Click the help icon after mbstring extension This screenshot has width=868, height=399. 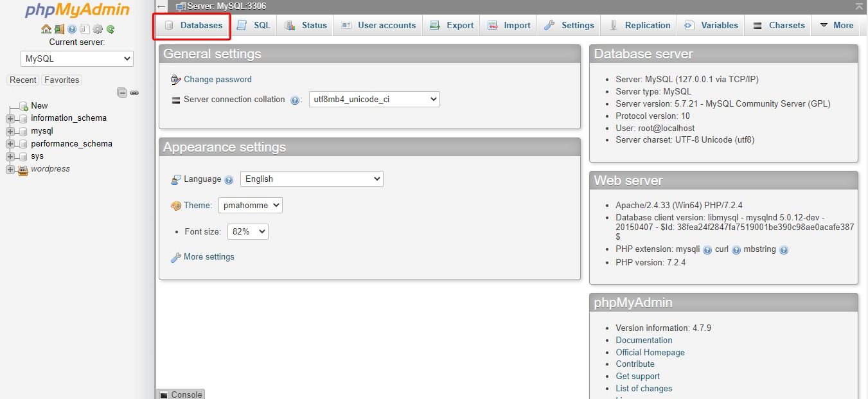click(784, 250)
